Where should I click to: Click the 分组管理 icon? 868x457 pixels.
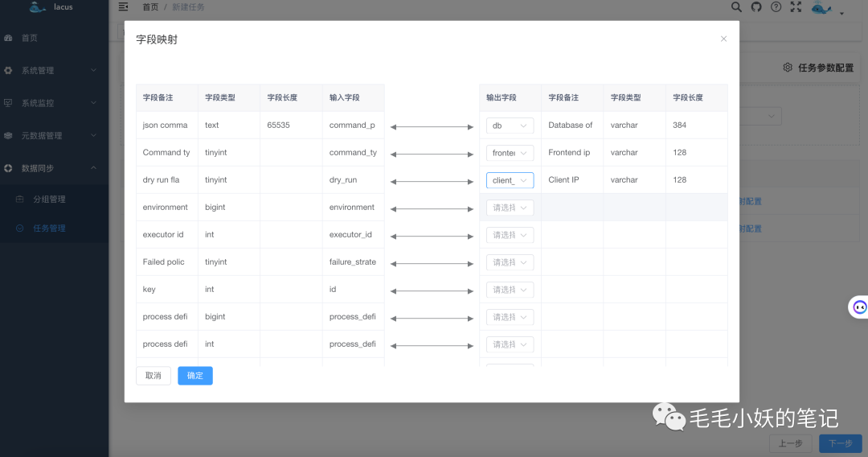click(x=20, y=199)
